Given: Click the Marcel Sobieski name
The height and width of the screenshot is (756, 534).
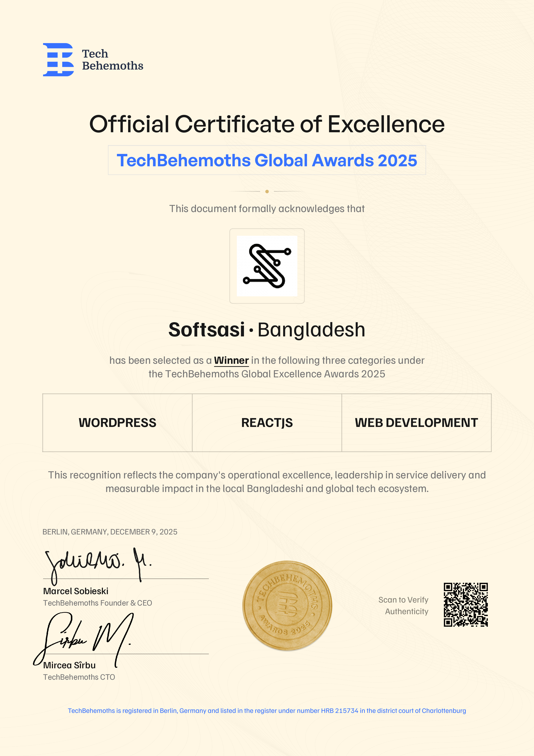Looking at the screenshot, I should [76, 591].
